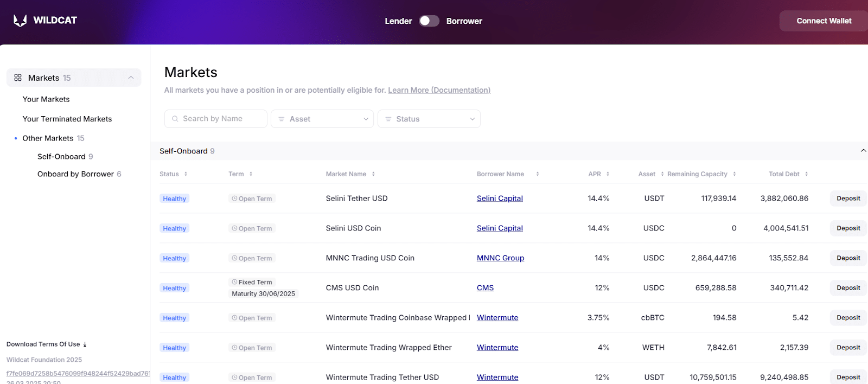Image resolution: width=868 pixels, height=384 pixels.
Task: Sort by the Borrower Name column arrows
Action: click(538, 174)
